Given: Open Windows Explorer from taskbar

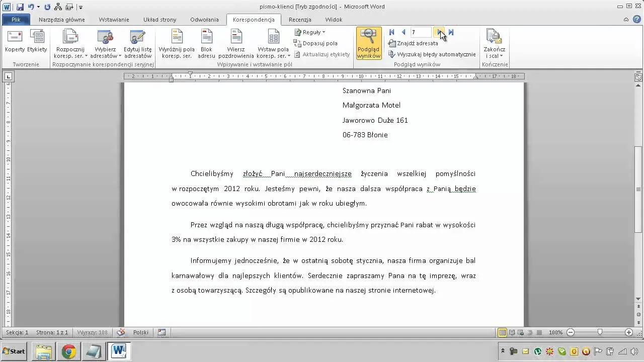Looking at the screenshot, I should [44, 351].
